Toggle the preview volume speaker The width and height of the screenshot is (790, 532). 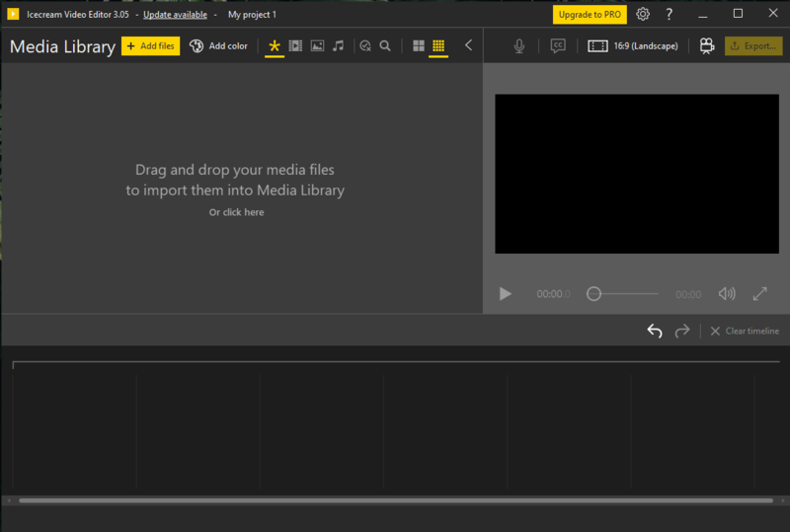pos(727,294)
